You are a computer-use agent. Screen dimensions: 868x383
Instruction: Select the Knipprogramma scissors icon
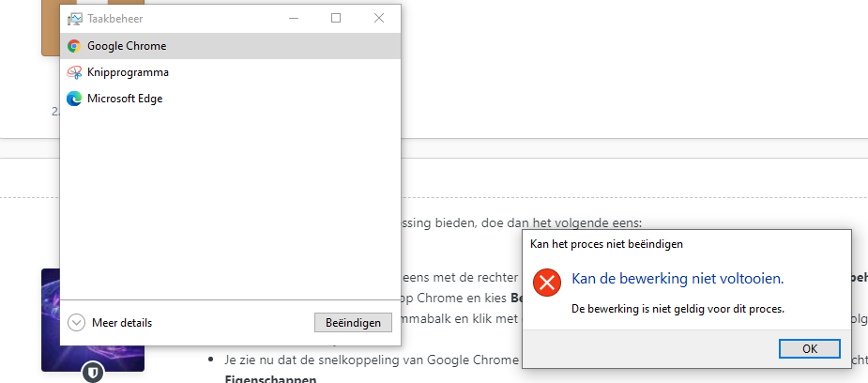pyautogui.click(x=73, y=72)
